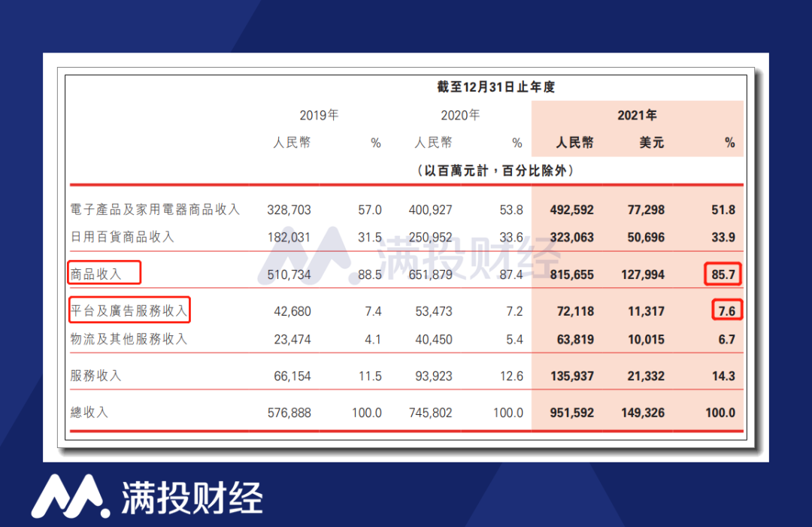Select the 2021年 column header
Viewport: 812px width, 527px height.
pyautogui.click(x=637, y=115)
